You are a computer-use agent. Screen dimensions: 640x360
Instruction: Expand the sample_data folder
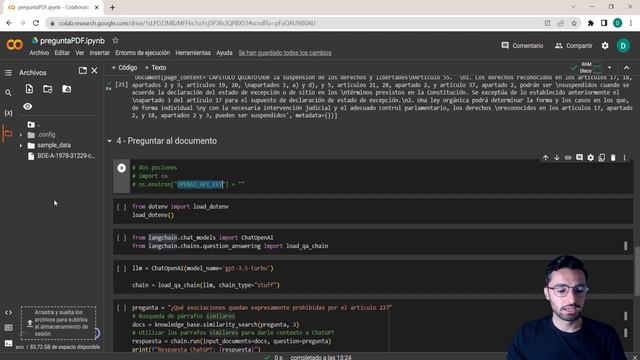pyautogui.click(x=21, y=145)
